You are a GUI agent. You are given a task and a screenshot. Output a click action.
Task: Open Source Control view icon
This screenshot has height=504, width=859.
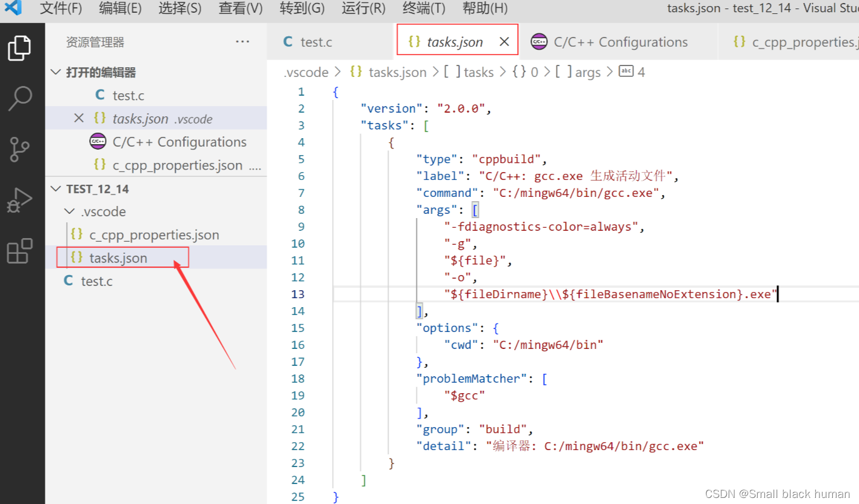tap(20, 149)
